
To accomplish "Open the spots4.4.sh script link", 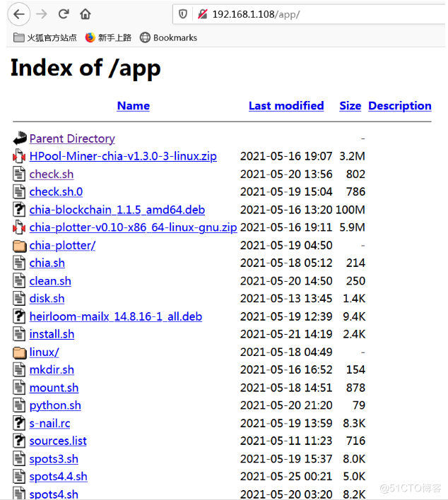I will tap(58, 477).
